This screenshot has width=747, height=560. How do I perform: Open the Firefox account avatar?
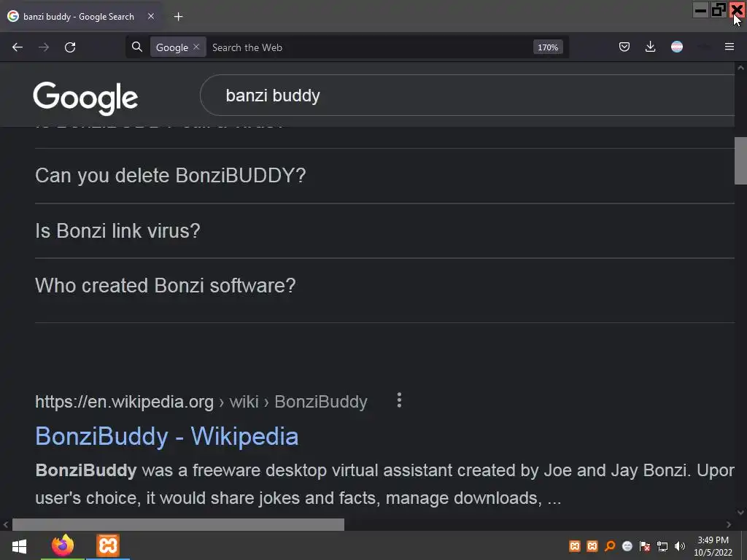point(676,47)
